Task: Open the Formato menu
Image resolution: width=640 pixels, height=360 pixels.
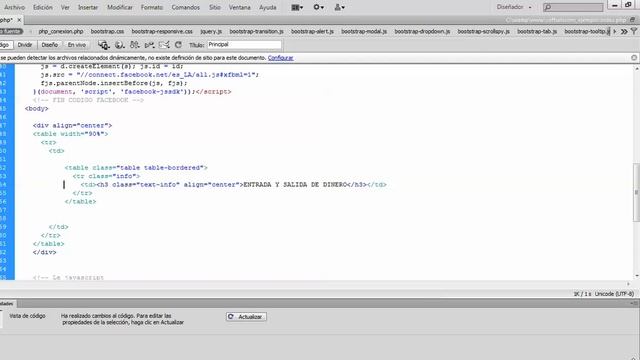Action: tap(152, 7)
